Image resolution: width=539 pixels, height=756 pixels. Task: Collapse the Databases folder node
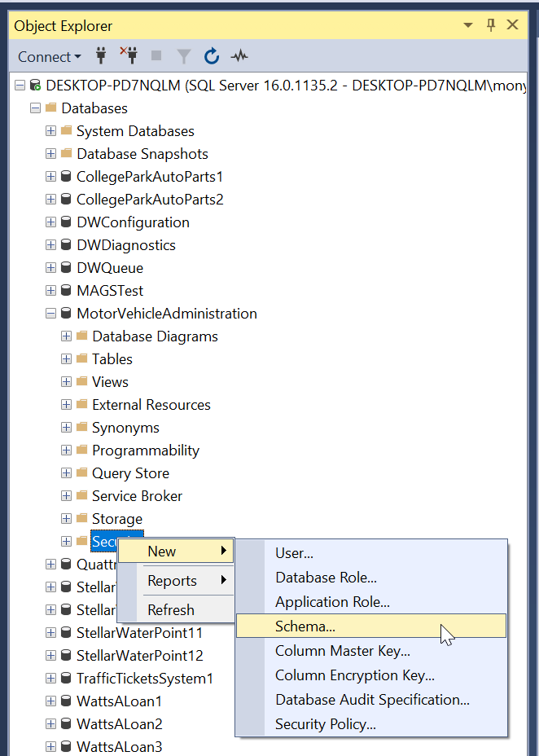pos(35,108)
